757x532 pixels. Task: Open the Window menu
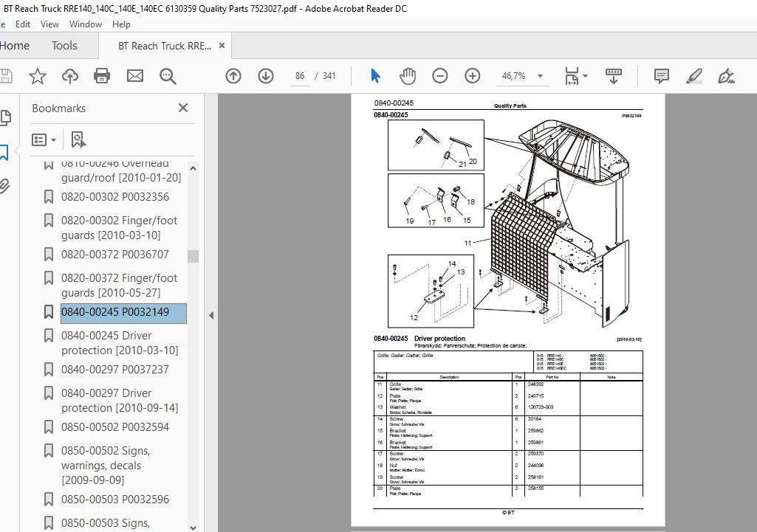click(86, 24)
